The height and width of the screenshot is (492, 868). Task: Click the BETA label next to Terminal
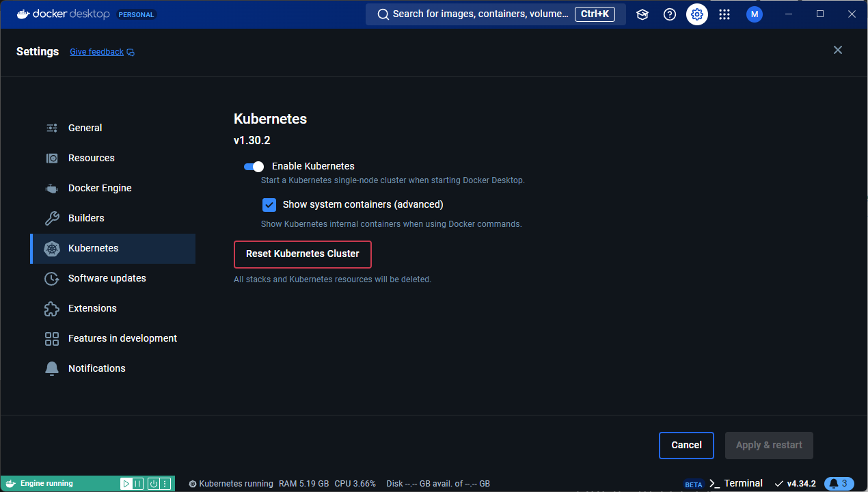pyautogui.click(x=694, y=484)
